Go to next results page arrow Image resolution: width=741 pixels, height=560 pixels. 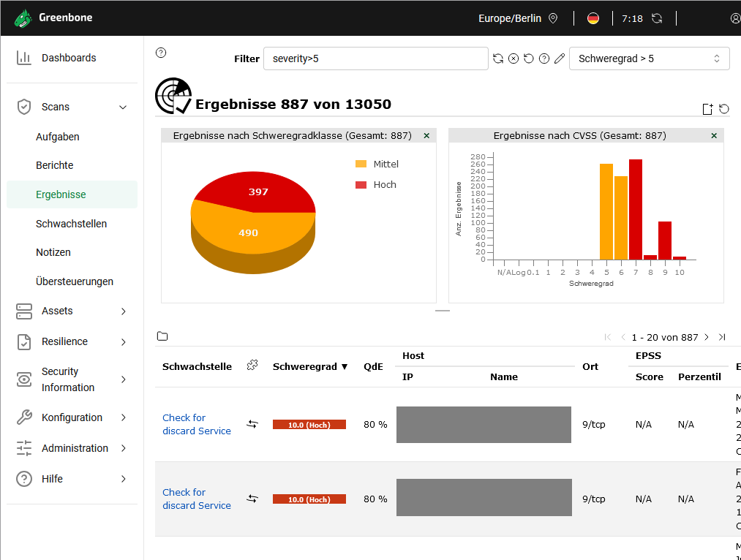point(706,337)
